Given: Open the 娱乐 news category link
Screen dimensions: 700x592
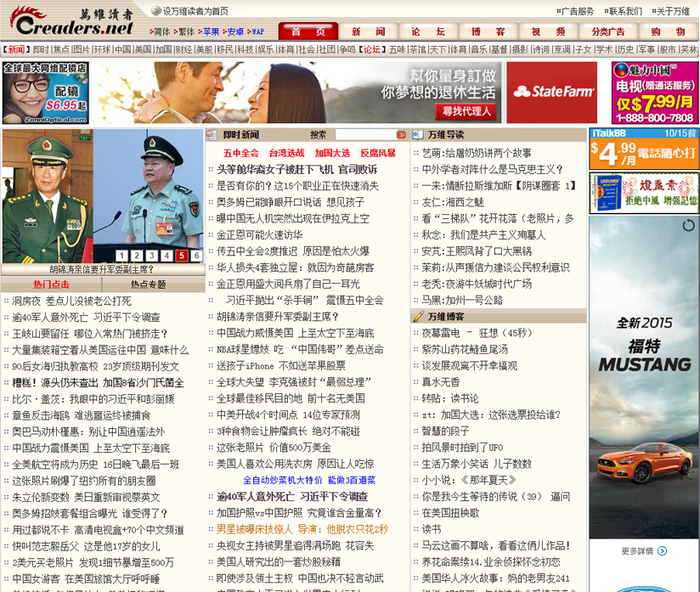Looking at the screenshot, I should (266, 49).
